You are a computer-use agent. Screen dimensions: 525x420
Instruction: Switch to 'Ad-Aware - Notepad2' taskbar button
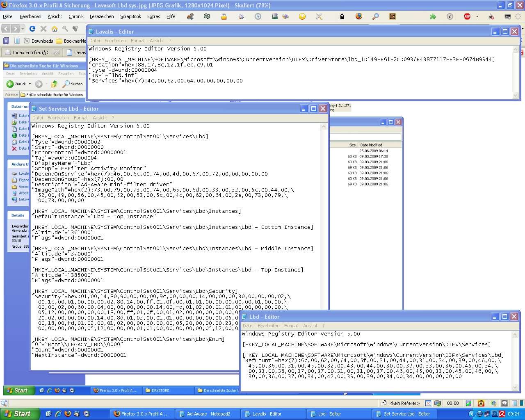[208, 414]
